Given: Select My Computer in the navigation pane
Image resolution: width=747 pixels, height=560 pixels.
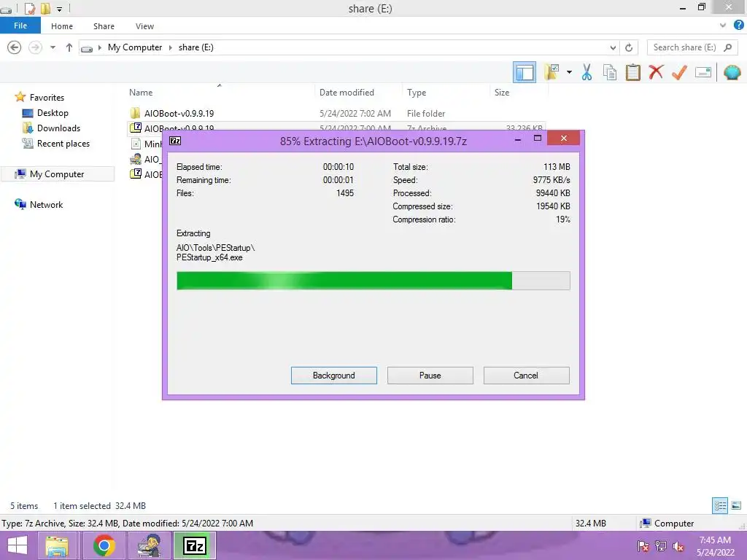Looking at the screenshot, I should pyautogui.click(x=57, y=174).
